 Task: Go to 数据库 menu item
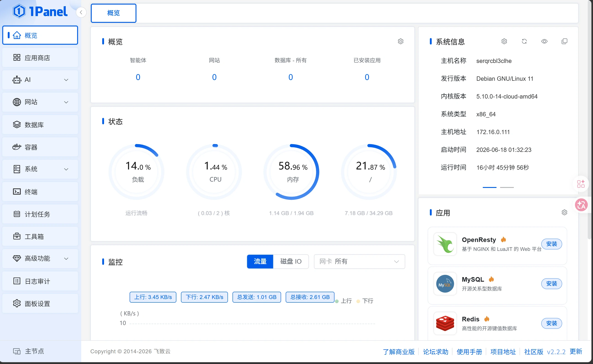point(40,125)
